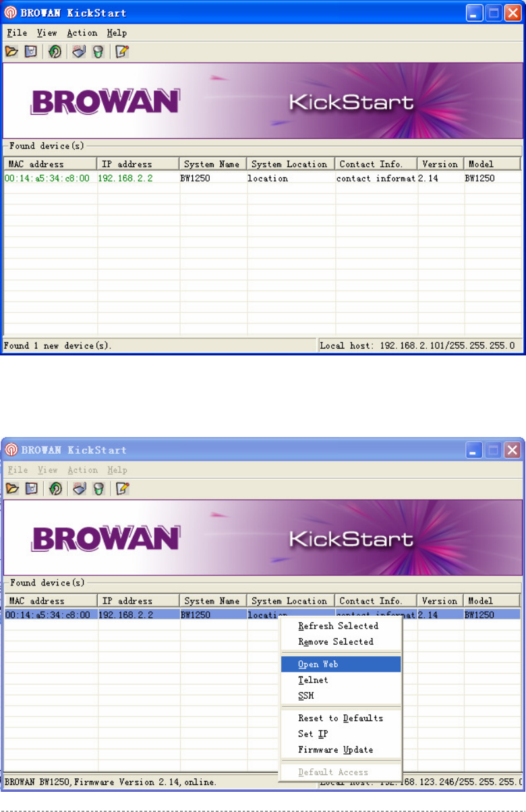526x812 pixels.
Task: Click the green circular rescan icon in lower window
Action: coord(55,488)
